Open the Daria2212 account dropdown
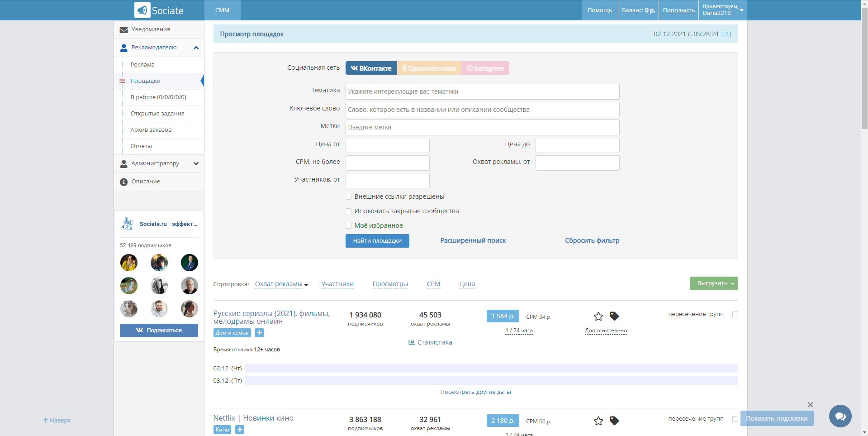This screenshot has width=868, height=436. 723,10
